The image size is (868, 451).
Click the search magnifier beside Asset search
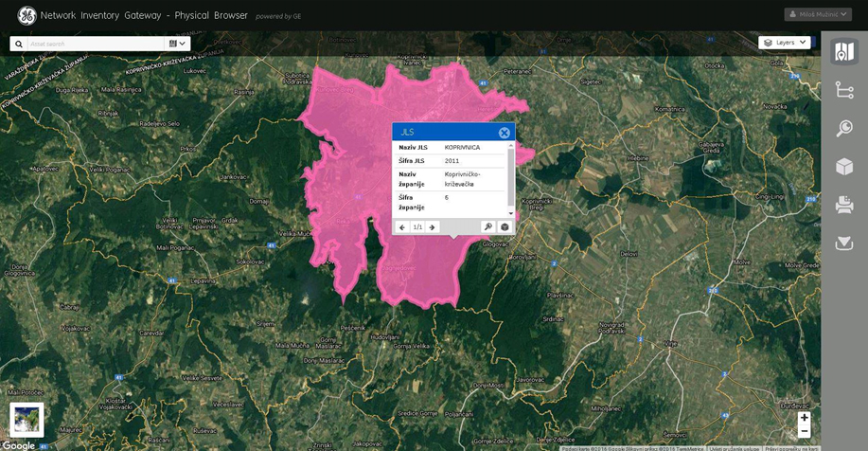coord(18,44)
